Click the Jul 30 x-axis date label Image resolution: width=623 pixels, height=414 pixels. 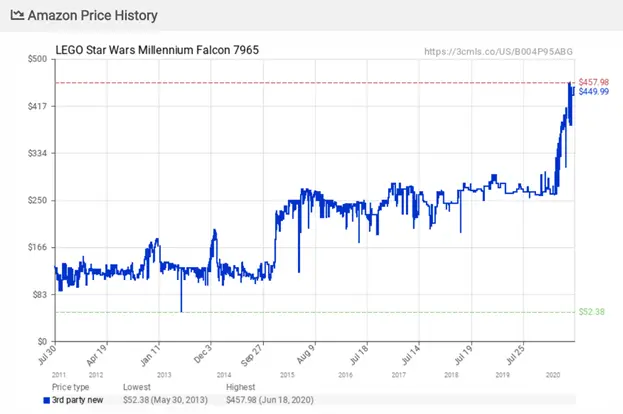47,354
